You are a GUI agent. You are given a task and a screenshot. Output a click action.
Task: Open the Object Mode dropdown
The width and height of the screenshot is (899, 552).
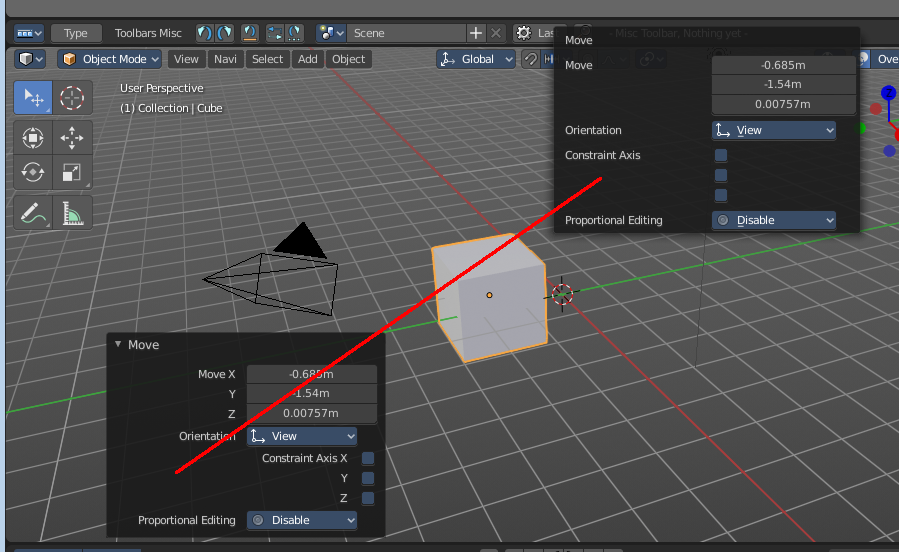pyautogui.click(x=110, y=59)
